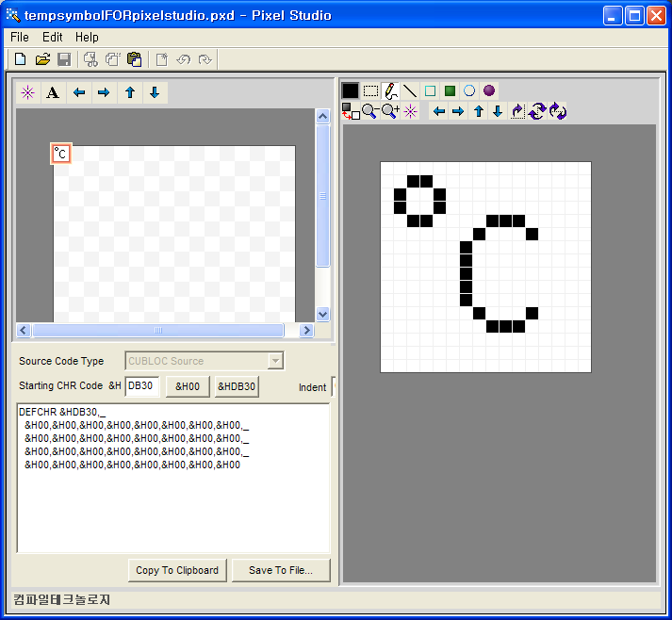Click the black foreground color swatch
Screen dimensions: 672x620
click(351, 91)
